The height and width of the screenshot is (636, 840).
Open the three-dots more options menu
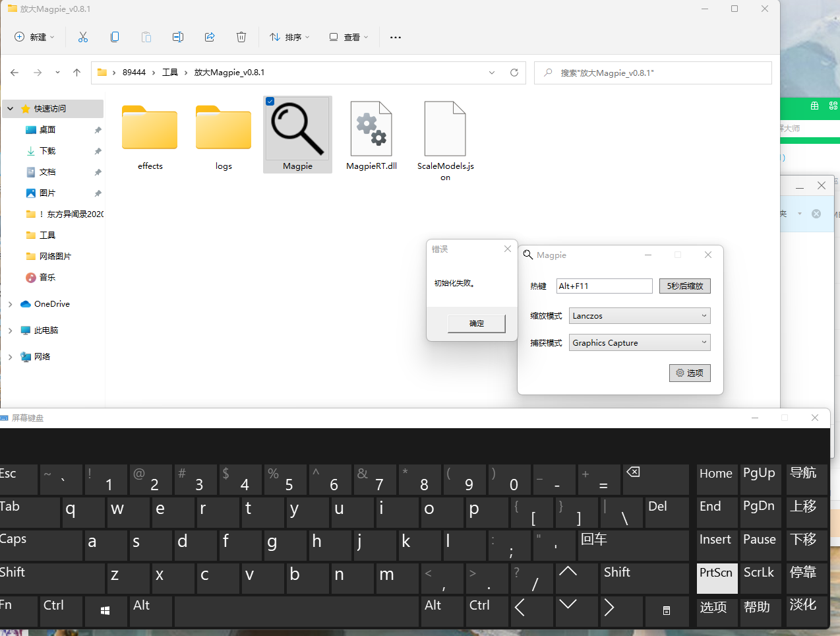[396, 38]
